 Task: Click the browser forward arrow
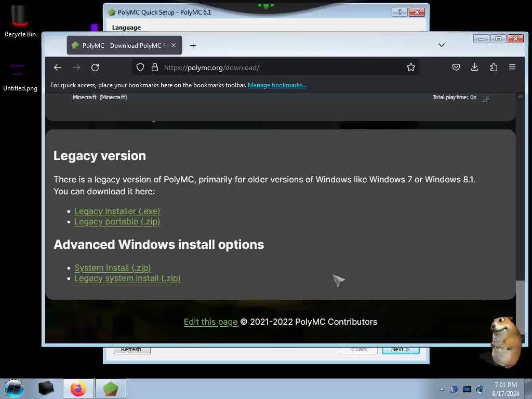pyautogui.click(x=76, y=68)
